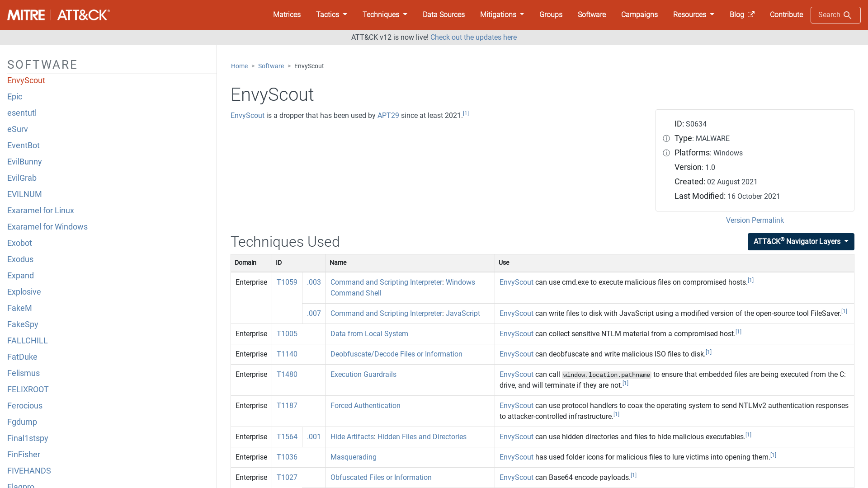Expand the Resources dropdown
This screenshot has width=868, height=488.
point(693,15)
